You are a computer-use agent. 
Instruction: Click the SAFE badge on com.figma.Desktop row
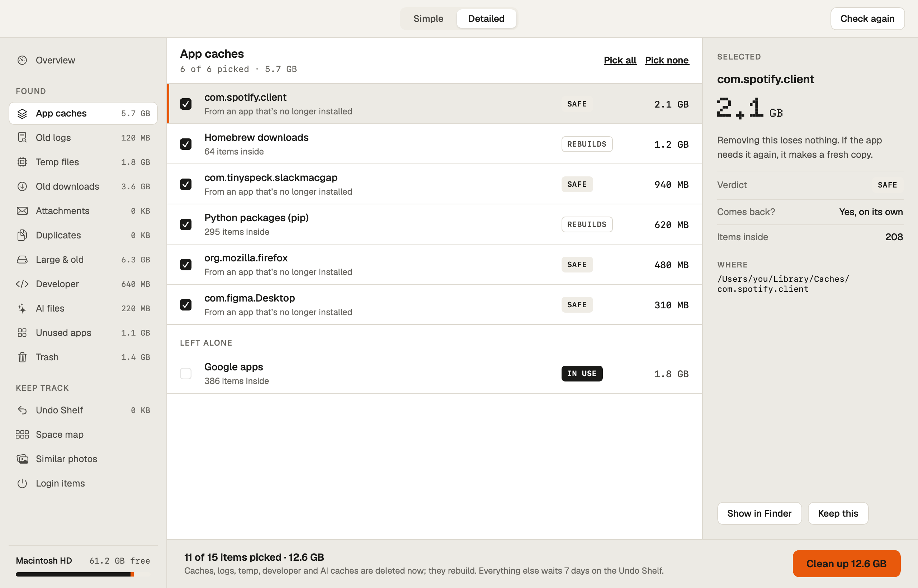[x=577, y=305]
